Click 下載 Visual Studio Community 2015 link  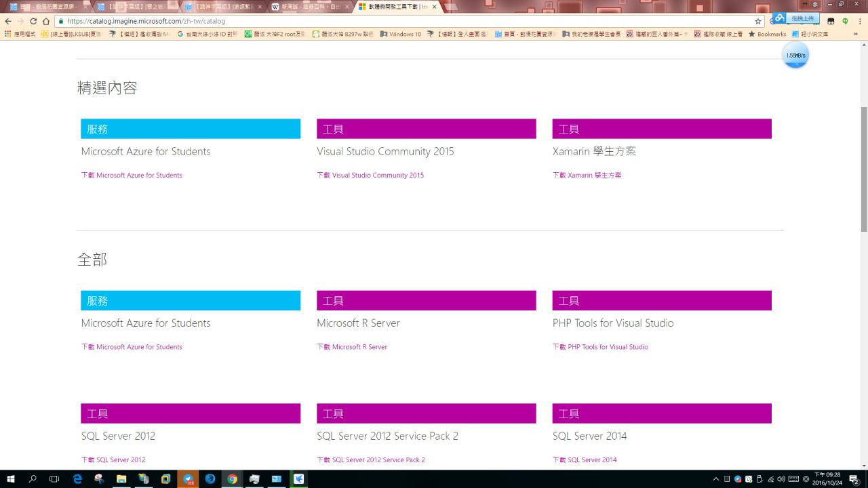pyautogui.click(x=370, y=175)
